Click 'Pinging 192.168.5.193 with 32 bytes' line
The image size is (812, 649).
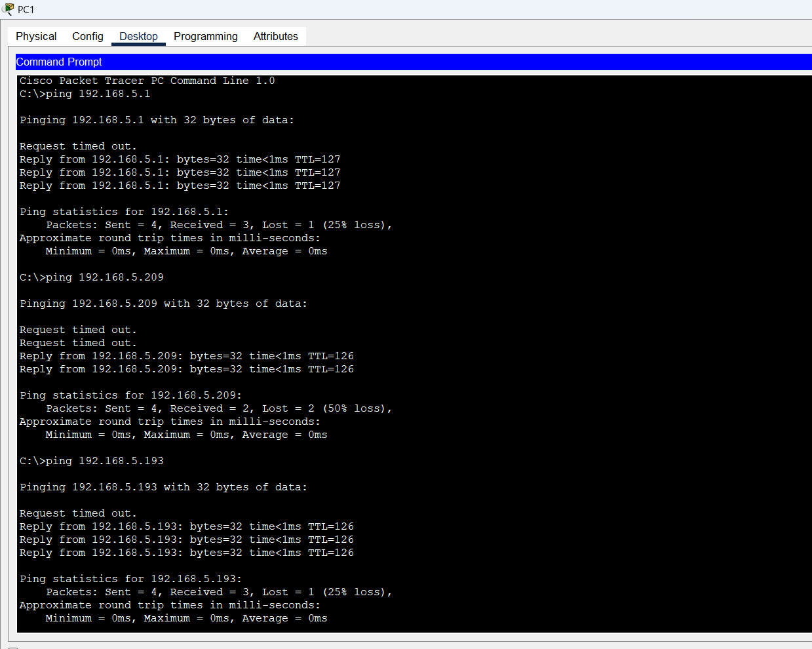click(x=163, y=487)
